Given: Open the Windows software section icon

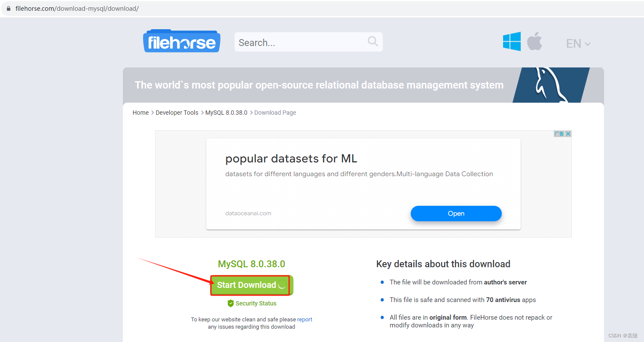Looking at the screenshot, I should 512,42.
